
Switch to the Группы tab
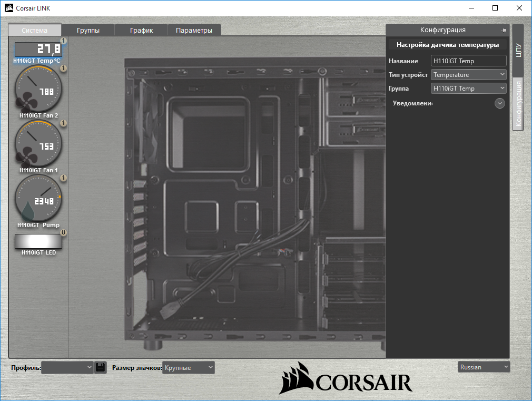(x=88, y=30)
